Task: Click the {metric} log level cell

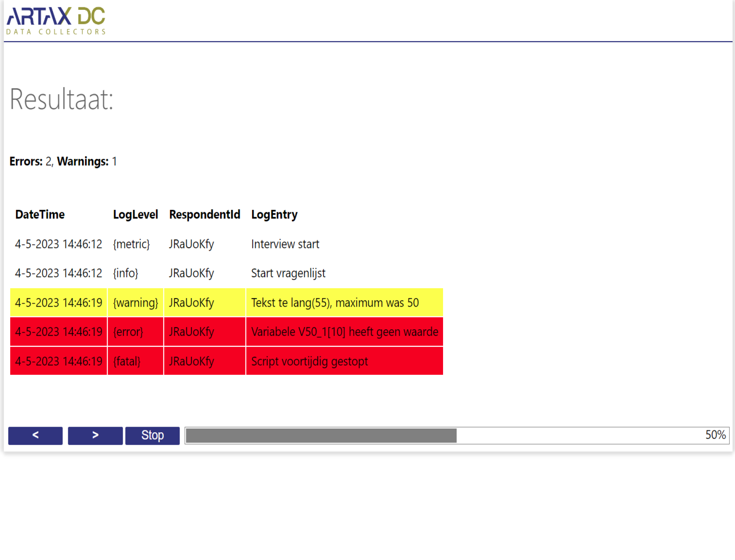Action: [x=131, y=244]
